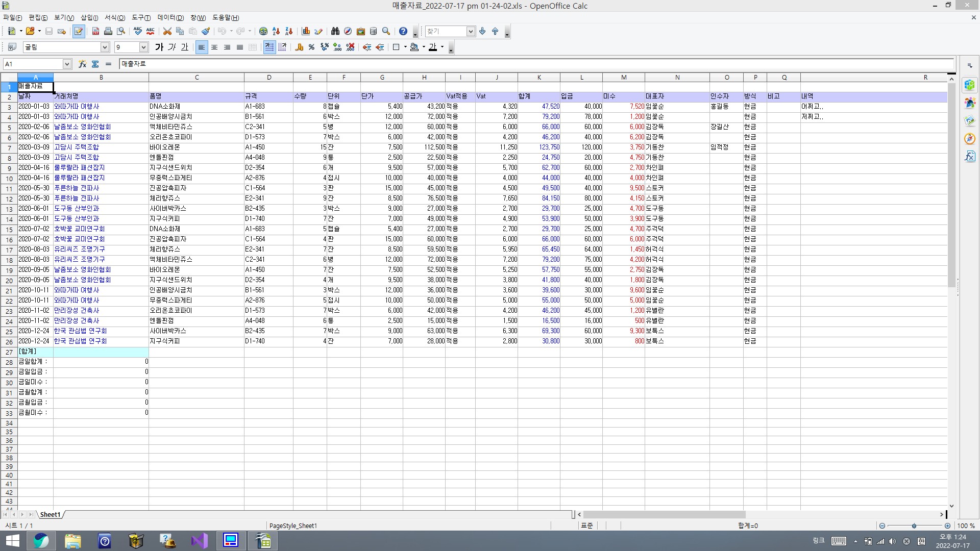Viewport: 980px width, 551px height.
Task: Click the Sort Ascending icon
Action: coord(276,32)
